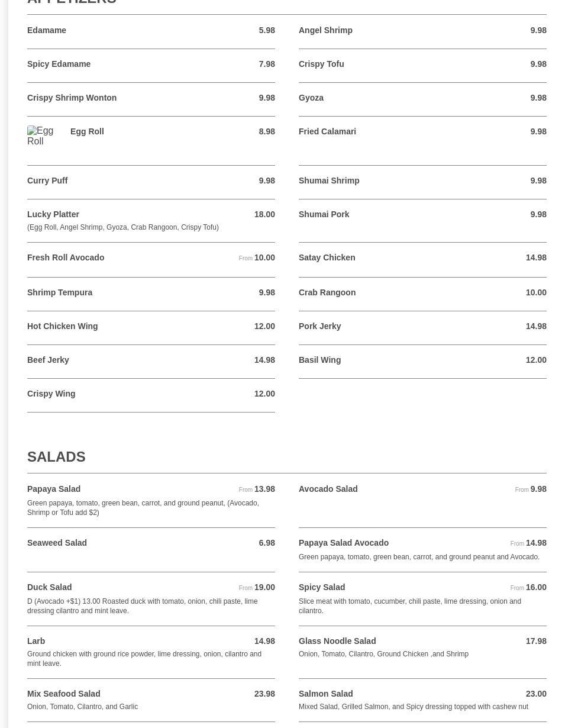
Task: Click the Mix Seafood Salad item
Action: click(63, 694)
